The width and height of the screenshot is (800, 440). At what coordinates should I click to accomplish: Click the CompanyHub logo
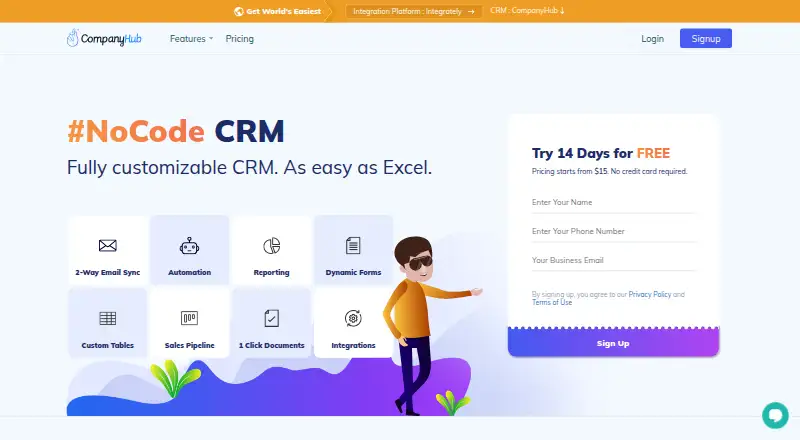click(x=104, y=38)
